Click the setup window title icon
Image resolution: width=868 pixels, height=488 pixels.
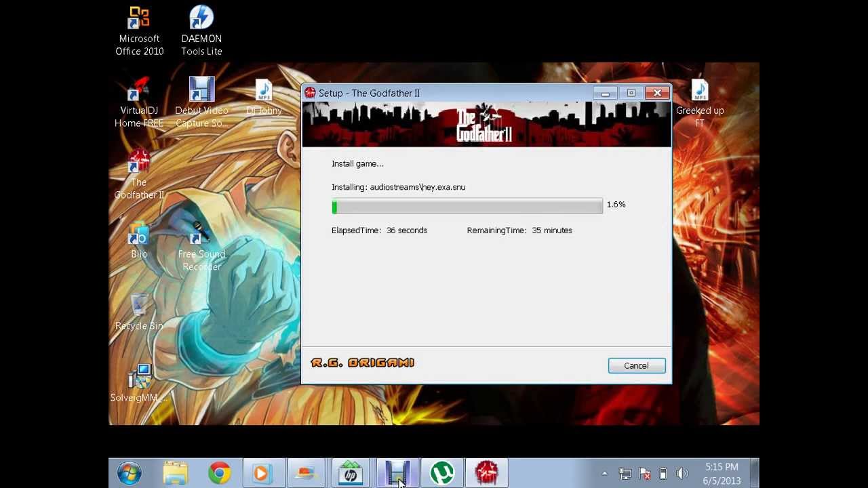coord(310,93)
